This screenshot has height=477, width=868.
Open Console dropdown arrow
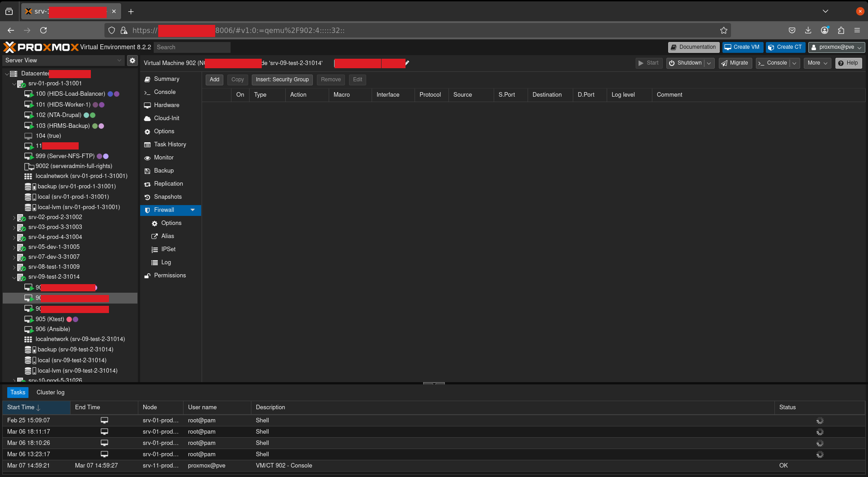pos(794,63)
